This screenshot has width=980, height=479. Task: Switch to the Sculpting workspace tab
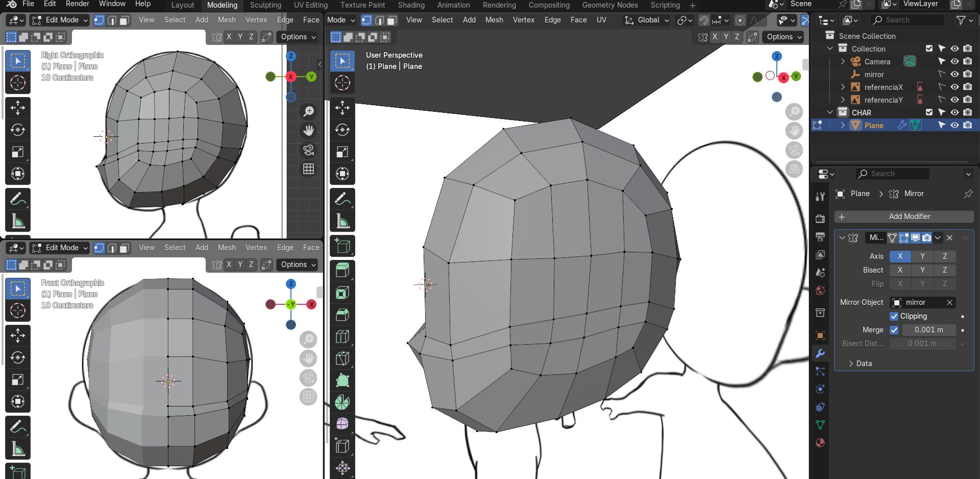pyautogui.click(x=265, y=5)
